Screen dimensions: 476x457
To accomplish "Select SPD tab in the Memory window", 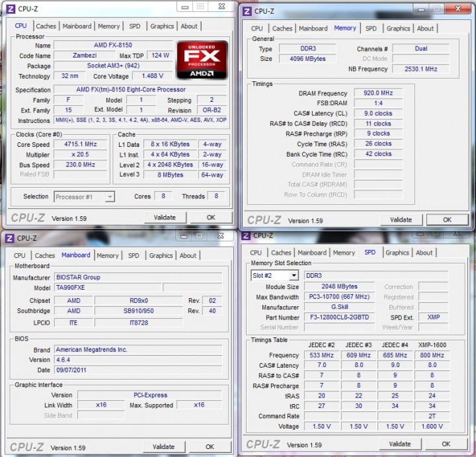I will pyautogui.click(x=371, y=28).
